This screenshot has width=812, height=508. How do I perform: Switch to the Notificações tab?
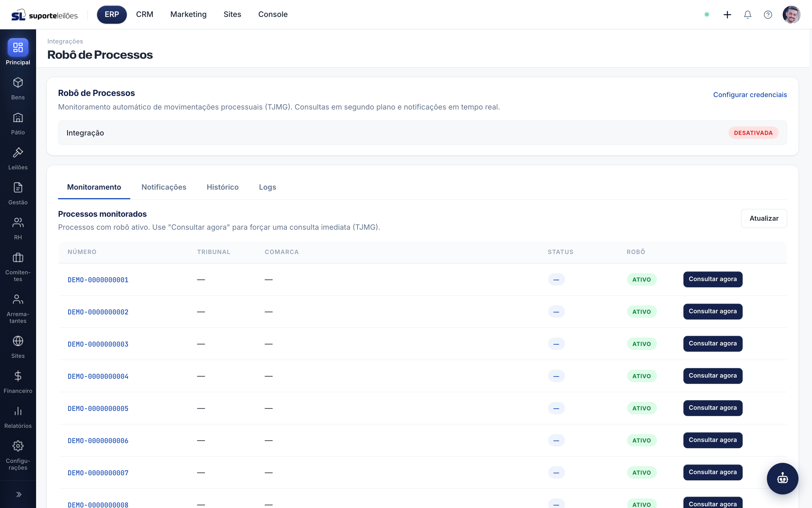(x=164, y=187)
